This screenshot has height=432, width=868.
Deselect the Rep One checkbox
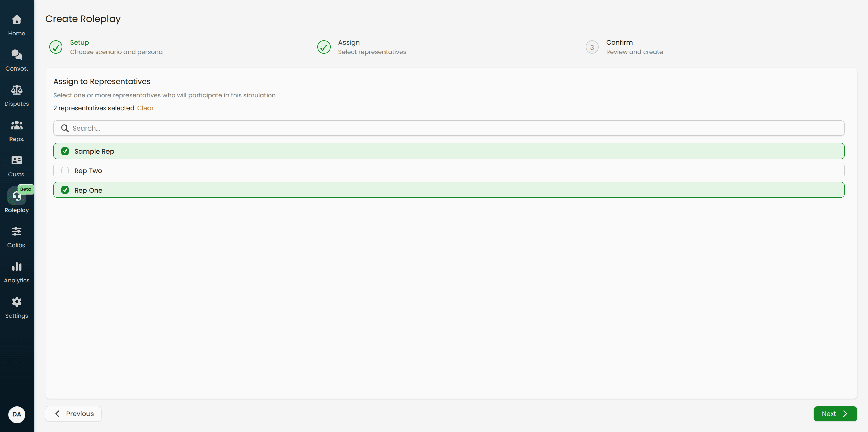65,190
